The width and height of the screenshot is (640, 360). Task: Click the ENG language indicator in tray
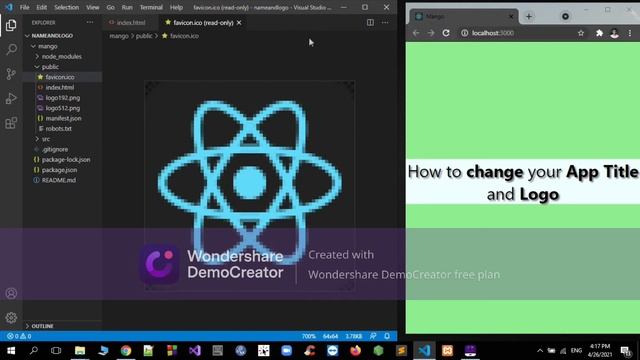point(576,350)
